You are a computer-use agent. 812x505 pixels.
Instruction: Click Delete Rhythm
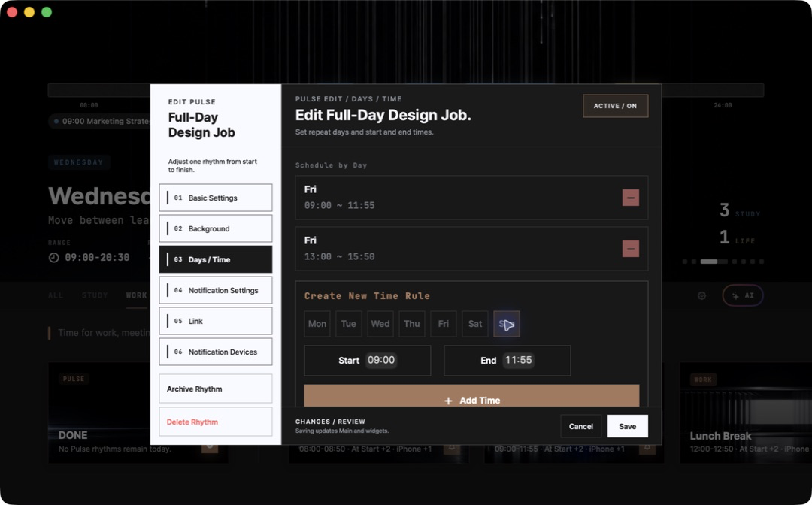tap(216, 422)
